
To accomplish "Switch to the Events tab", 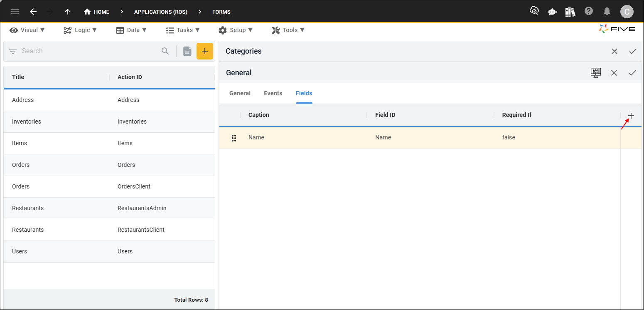I will coord(273,93).
